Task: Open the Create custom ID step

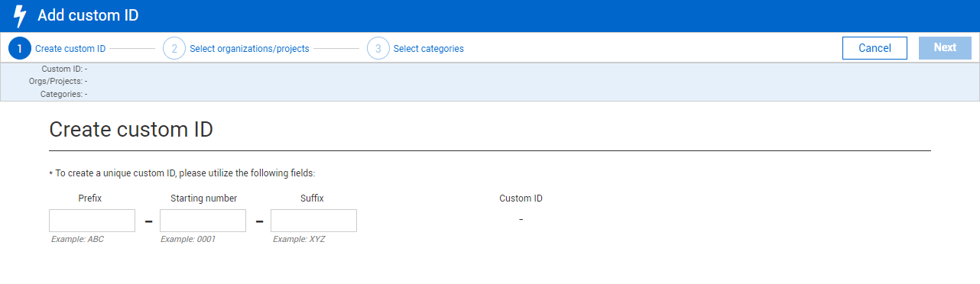Action: 70,49
